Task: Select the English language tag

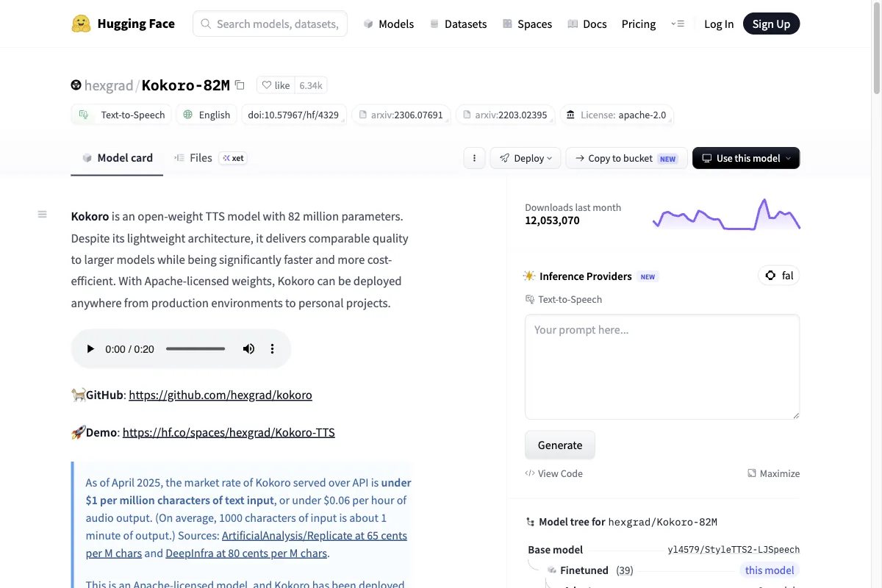Action: [207, 115]
